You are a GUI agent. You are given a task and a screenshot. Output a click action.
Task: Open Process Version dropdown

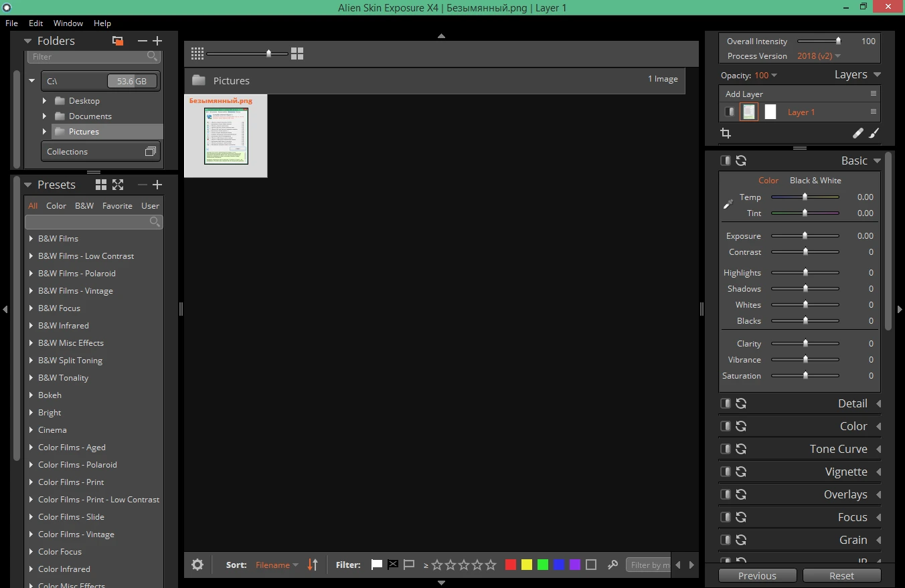point(819,56)
